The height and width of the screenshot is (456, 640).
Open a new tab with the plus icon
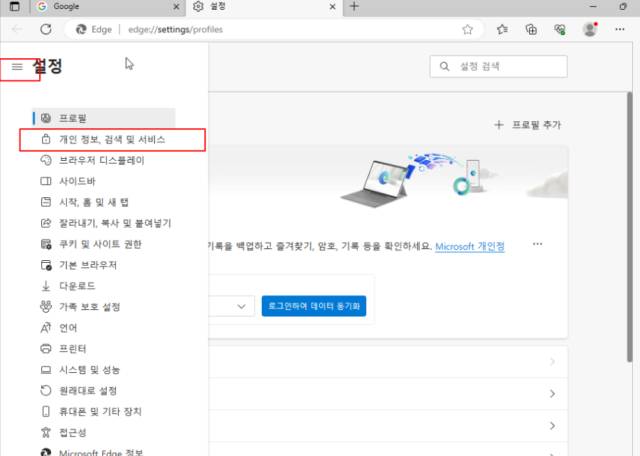click(353, 7)
